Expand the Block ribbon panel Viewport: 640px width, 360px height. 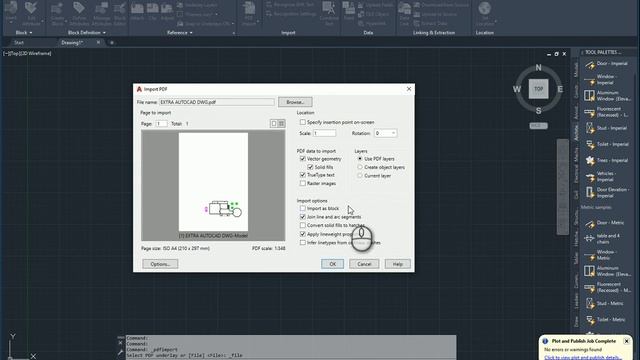24,33
